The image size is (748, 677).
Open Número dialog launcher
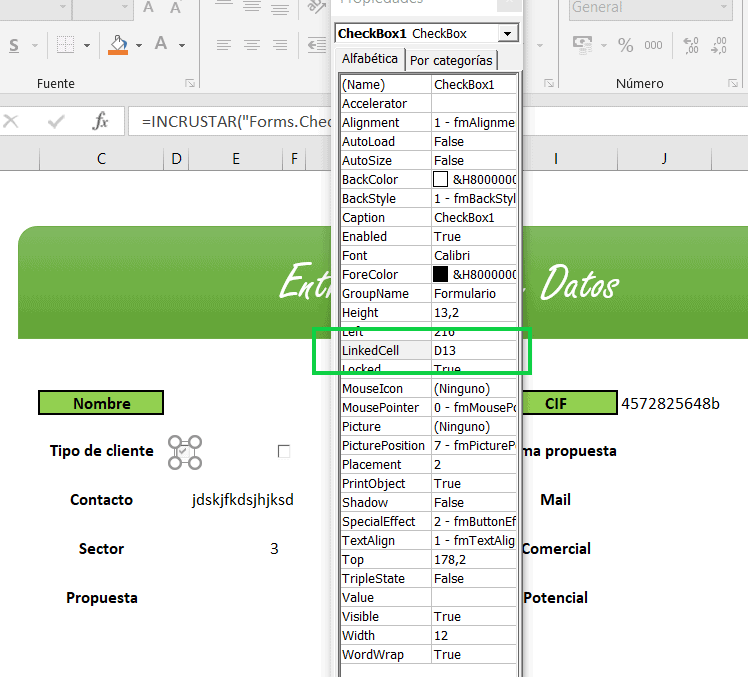click(x=733, y=83)
